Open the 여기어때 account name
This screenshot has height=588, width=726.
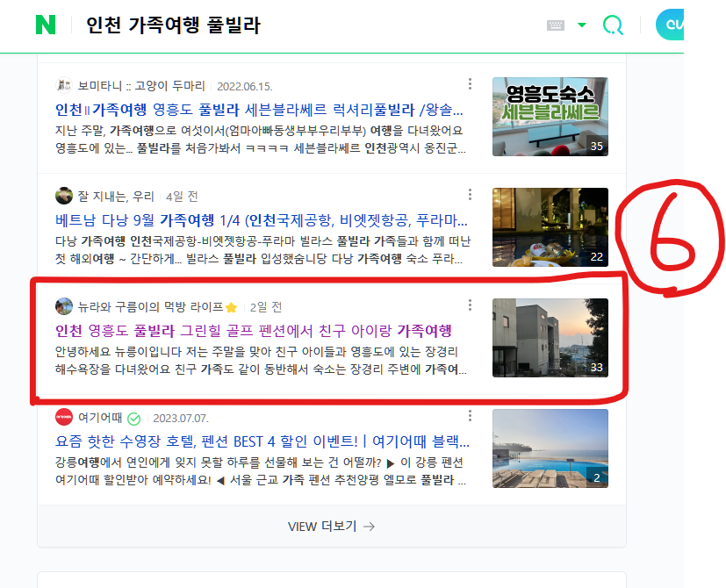(x=99, y=418)
